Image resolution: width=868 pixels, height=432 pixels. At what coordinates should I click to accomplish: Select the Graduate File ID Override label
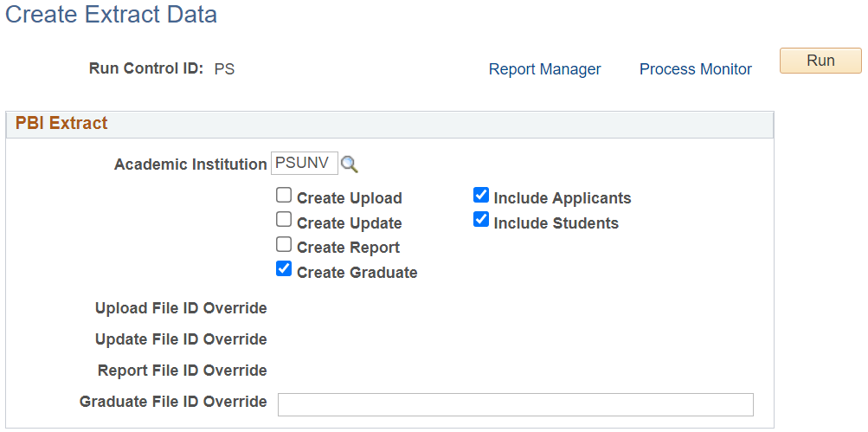tap(173, 402)
